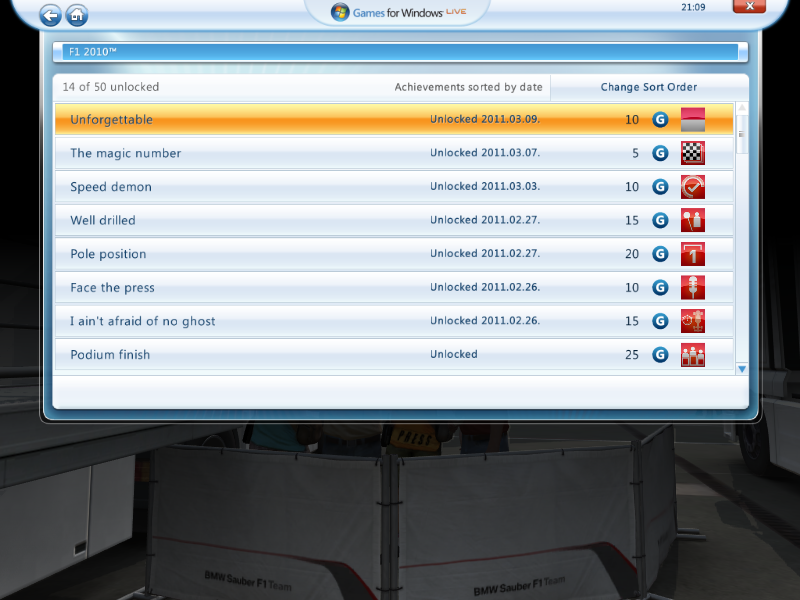Click the 21:09 clock display

point(693,7)
